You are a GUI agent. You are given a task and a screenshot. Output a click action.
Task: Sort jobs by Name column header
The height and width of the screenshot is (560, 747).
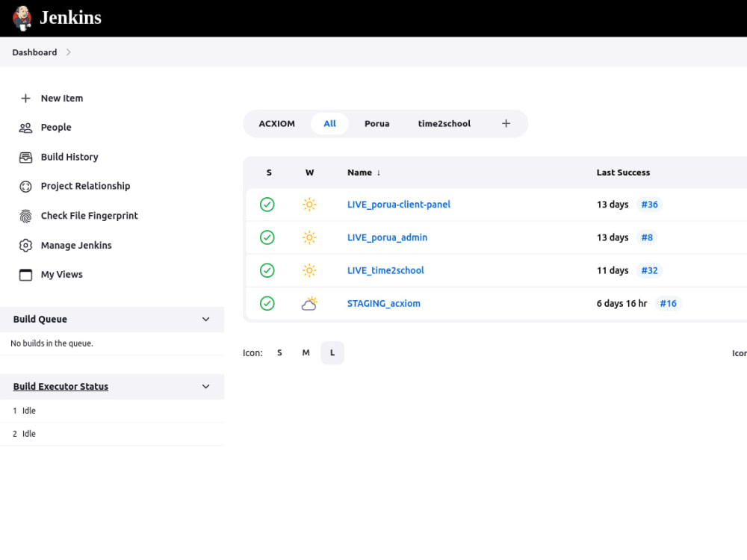click(364, 173)
